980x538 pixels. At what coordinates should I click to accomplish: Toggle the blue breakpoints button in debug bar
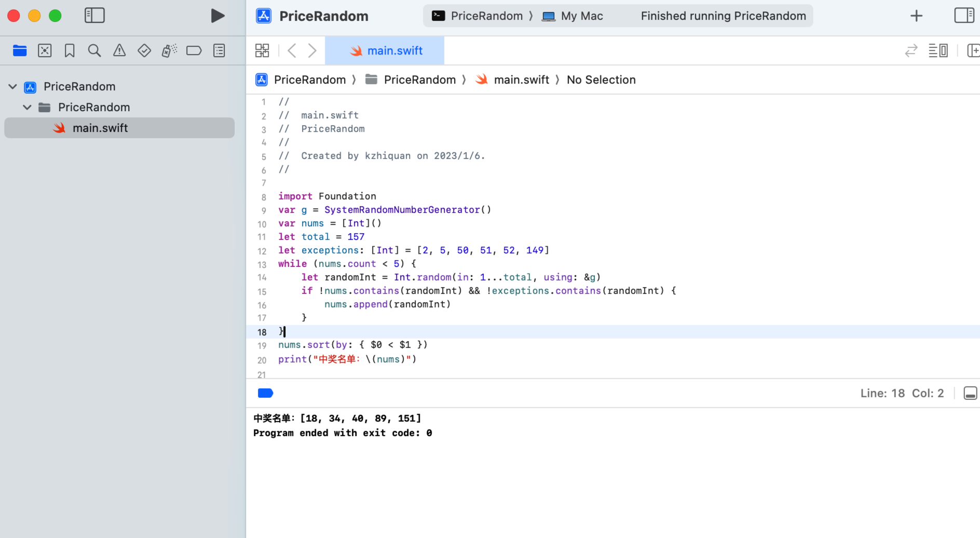pyautogui.click(x=265, y=393)
